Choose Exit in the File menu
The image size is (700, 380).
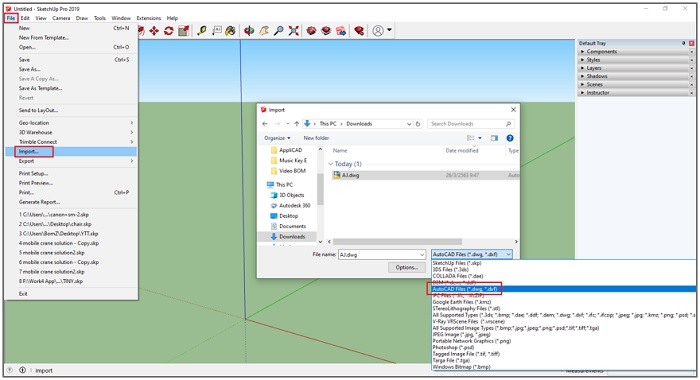click(x=71, y=294)
